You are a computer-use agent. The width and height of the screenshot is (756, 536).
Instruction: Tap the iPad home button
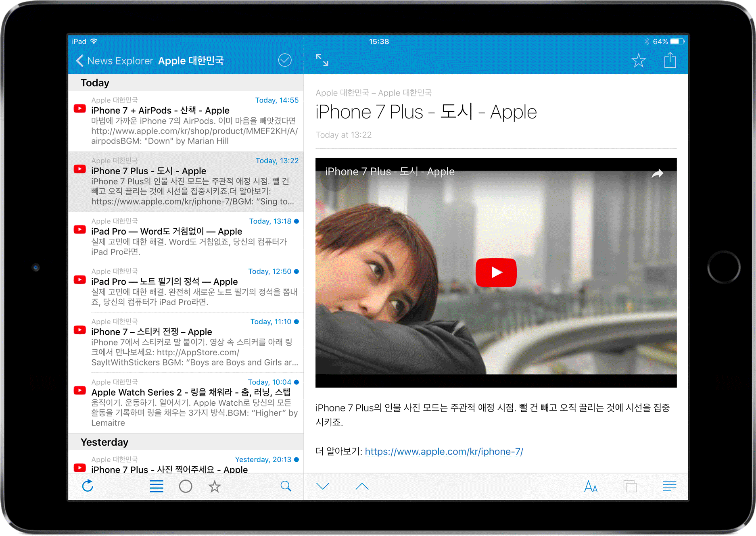tap(724, 267)
